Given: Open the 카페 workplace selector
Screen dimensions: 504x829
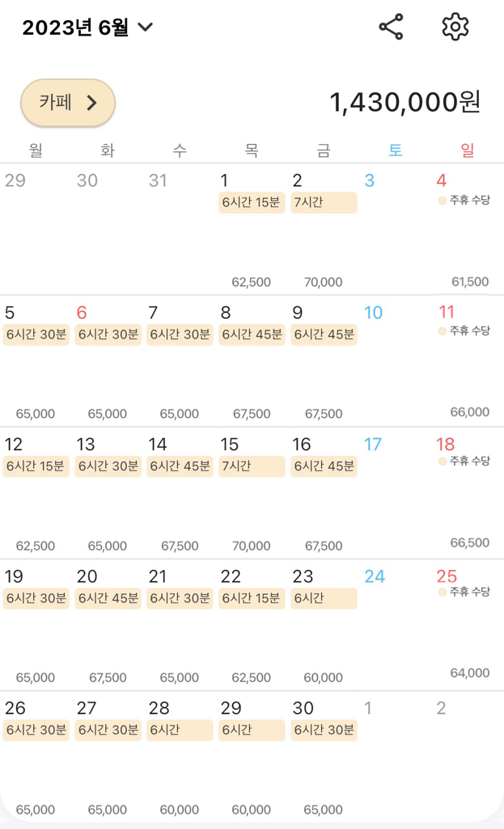Looking at the screenshot, I should point(68,103).
